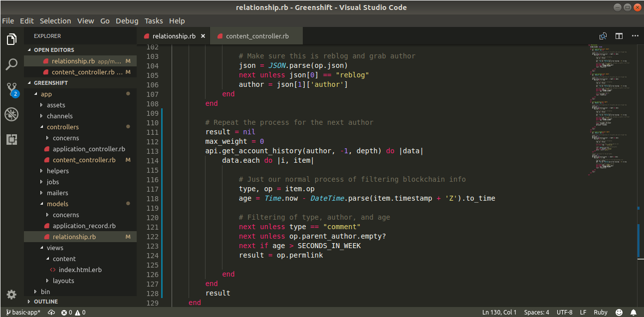Expand the helpers folder

(x=80, y=171)
